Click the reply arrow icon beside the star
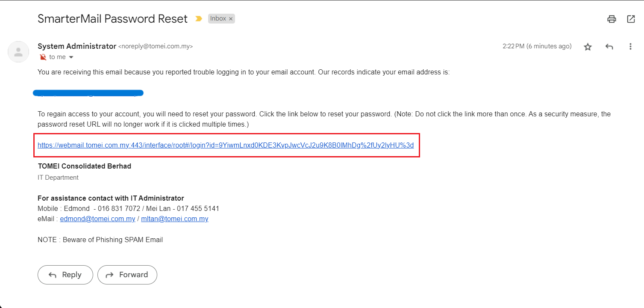This screenshot has height=308, width=644. point(609,47)
